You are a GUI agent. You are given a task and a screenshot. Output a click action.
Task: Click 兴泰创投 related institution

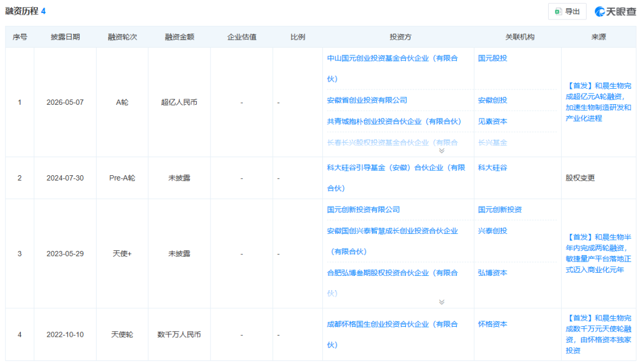point(492,231)
